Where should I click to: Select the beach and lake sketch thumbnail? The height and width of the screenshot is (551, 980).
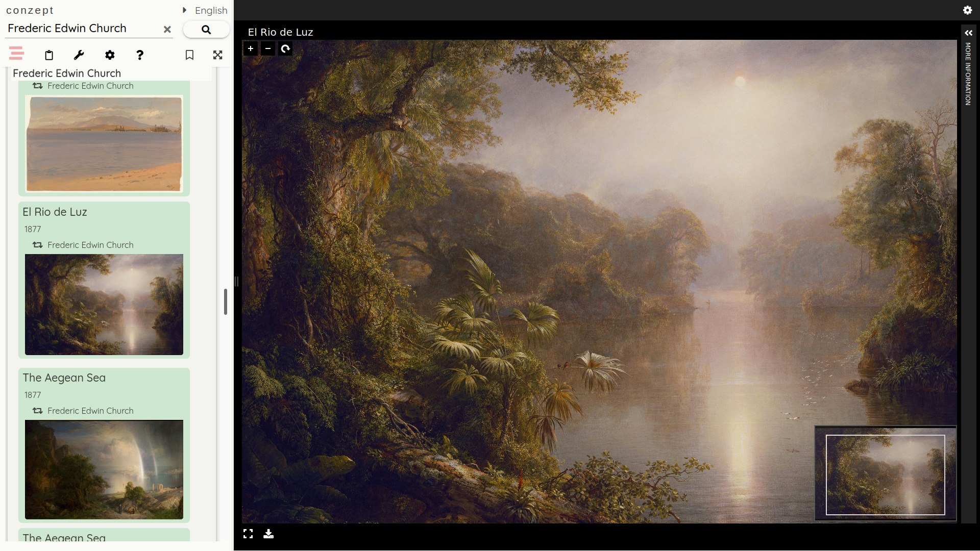[104, 144]
